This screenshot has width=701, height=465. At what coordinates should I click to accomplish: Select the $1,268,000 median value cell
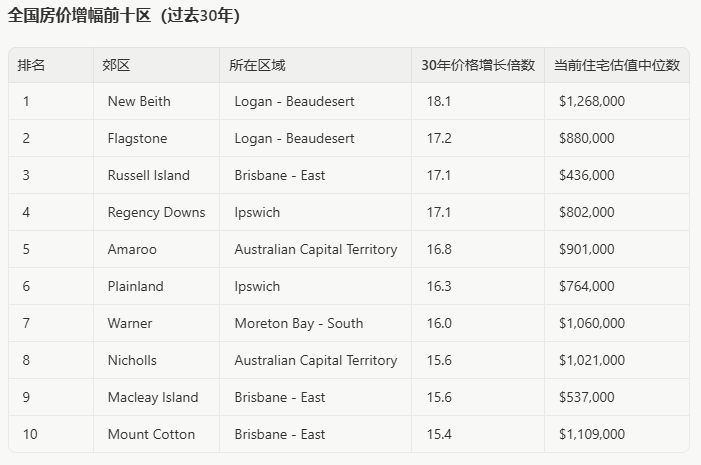(x=592, y=102)
